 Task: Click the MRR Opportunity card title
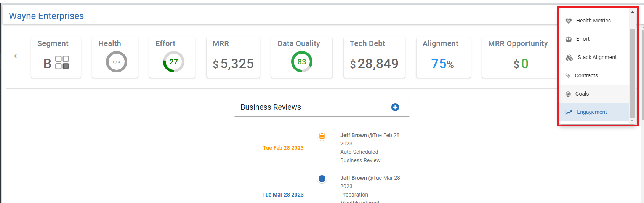[518, 43]
